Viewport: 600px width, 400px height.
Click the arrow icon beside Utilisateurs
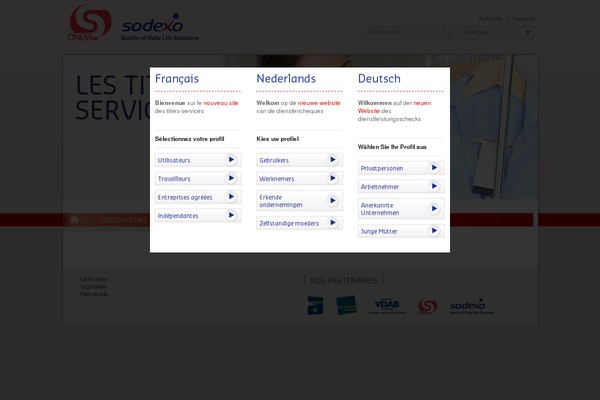[231, 160]
